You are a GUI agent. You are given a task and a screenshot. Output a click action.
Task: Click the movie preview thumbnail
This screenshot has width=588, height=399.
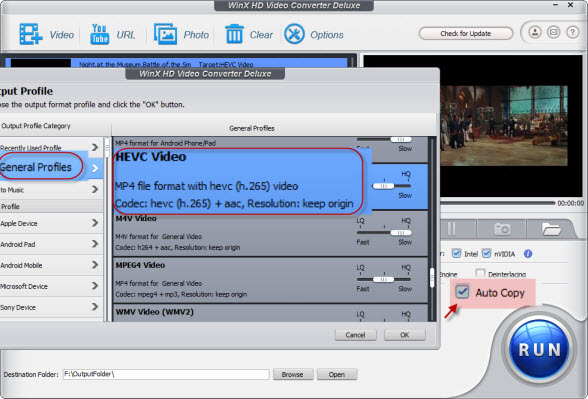coord(504,126)
